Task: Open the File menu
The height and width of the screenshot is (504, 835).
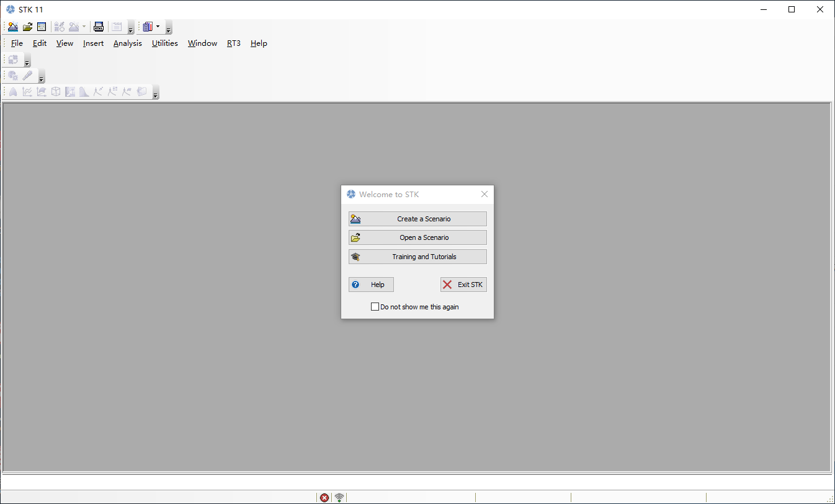Action: tap(17, 43)
